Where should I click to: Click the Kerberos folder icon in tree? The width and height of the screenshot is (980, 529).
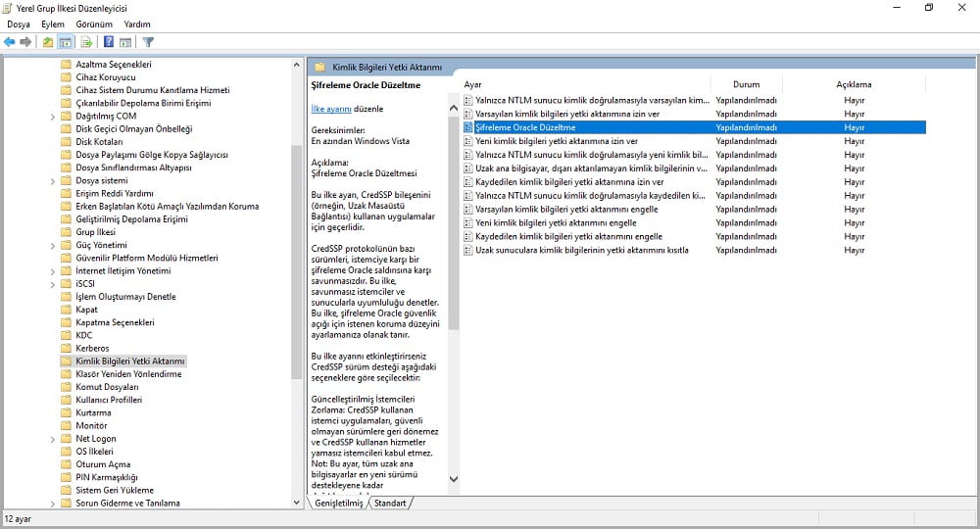(67, 348)
